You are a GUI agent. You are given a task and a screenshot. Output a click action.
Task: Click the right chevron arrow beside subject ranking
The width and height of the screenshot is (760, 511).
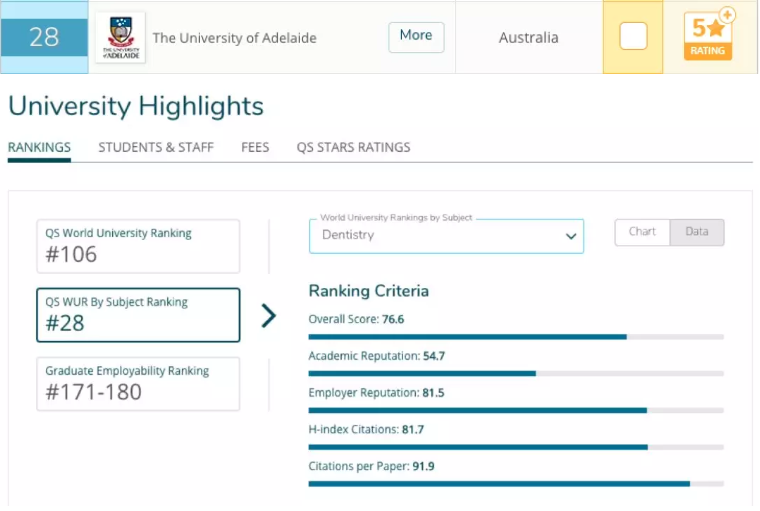coord(268,316)
